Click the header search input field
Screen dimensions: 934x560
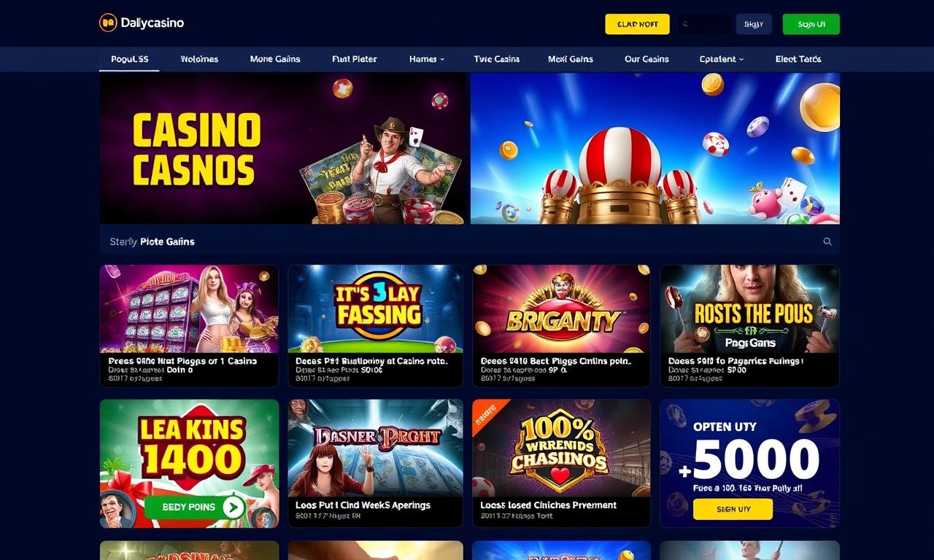click(704, 24)
